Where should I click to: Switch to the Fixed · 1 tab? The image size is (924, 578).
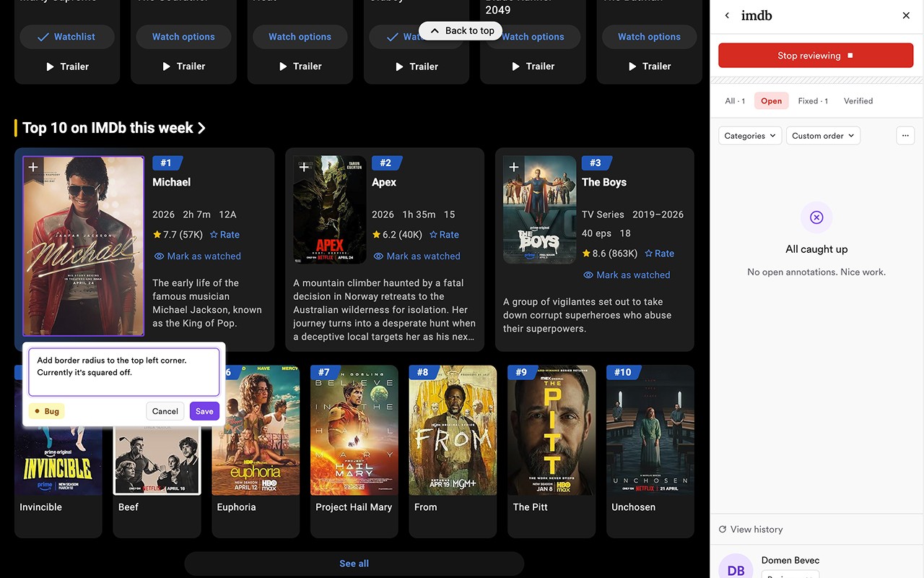tap(813, 101)
